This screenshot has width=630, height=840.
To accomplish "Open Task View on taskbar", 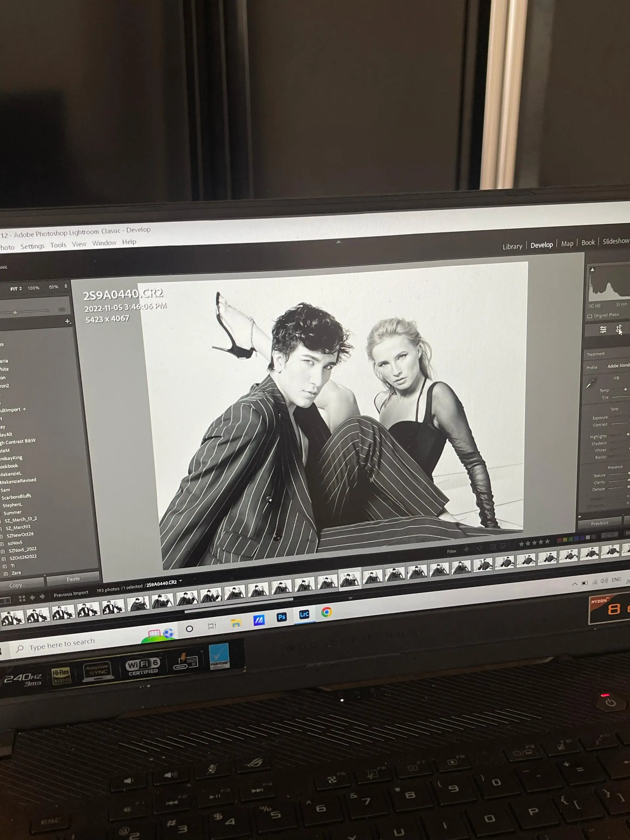I will [x=212, y=626].
